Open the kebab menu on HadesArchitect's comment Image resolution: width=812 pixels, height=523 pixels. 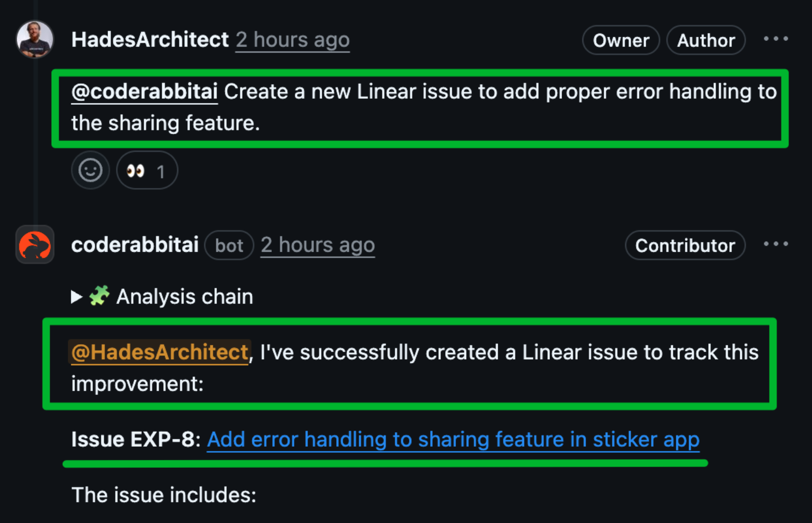[775, 39]
